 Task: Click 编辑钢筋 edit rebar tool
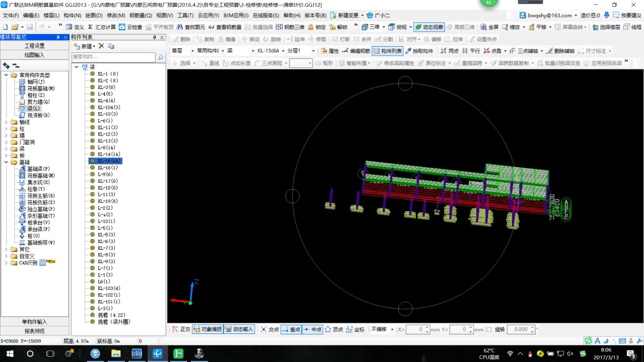(x=356, y=51)
